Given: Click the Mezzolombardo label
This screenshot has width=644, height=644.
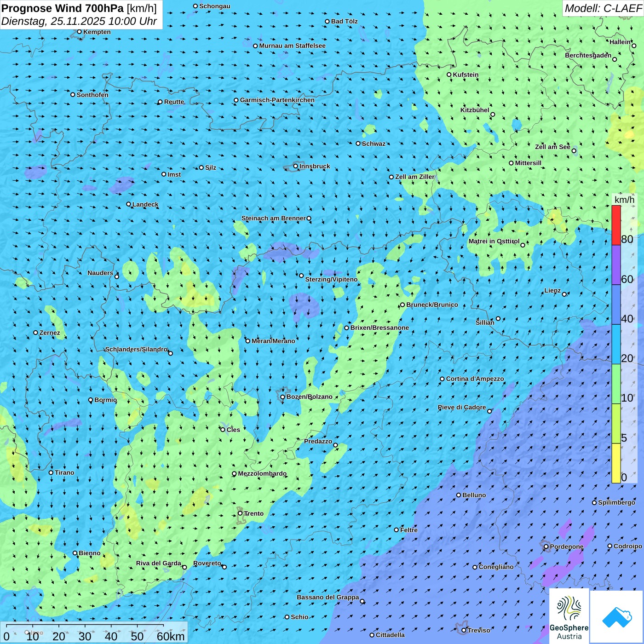Looking at the screenshot, I should 262,473.
